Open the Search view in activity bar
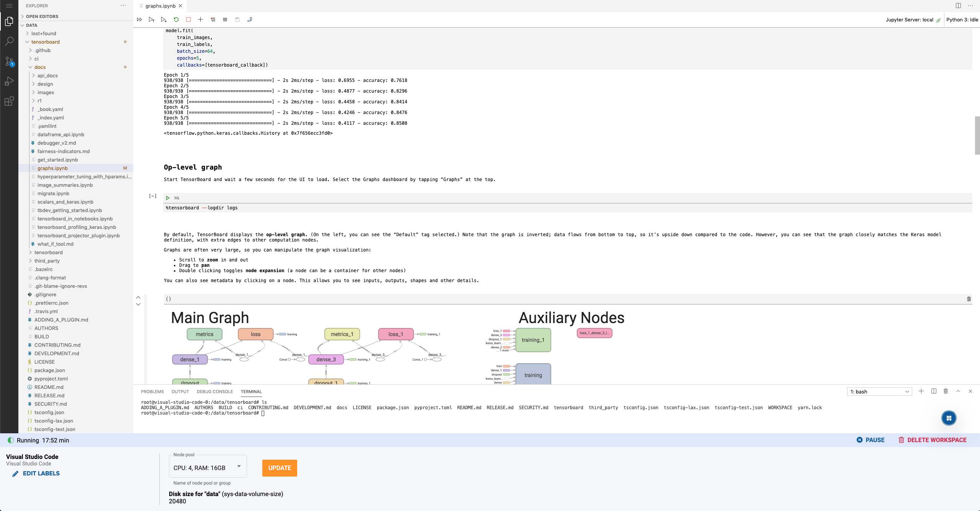 (9, 41)
